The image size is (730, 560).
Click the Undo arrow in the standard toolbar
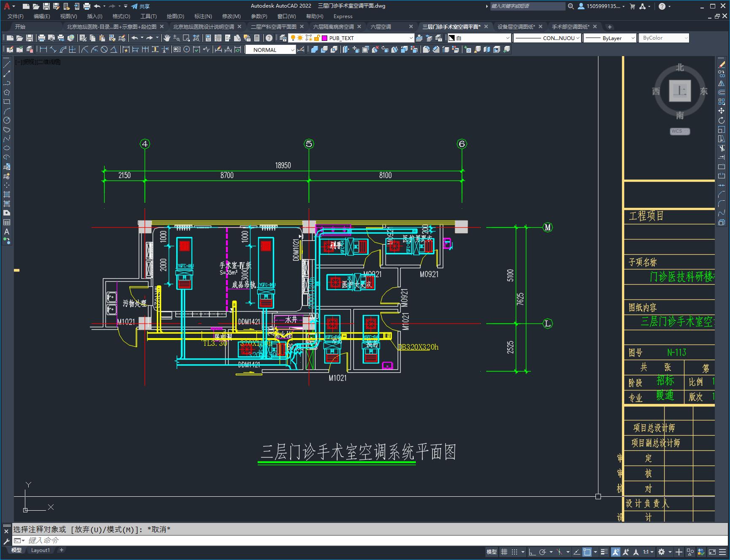pos(135,38)
